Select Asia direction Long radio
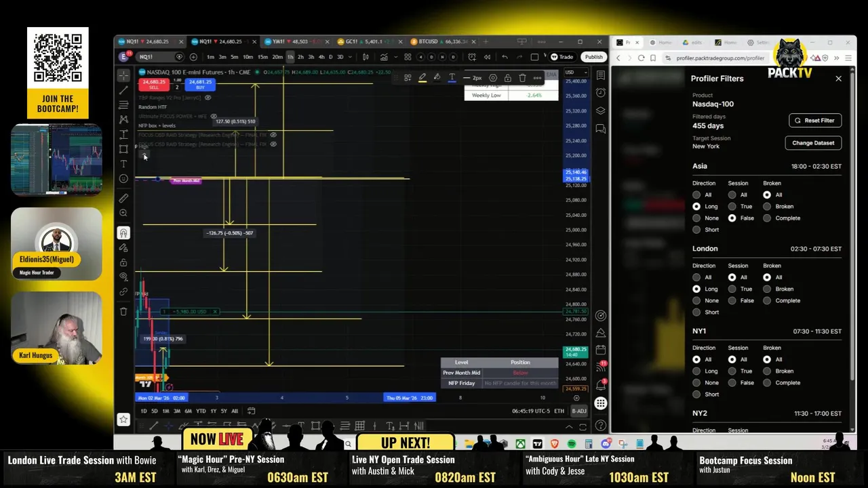868x488 pixels. coord(696,206)
